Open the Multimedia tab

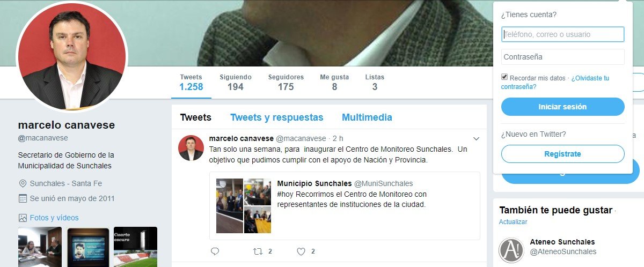[367, 117]
